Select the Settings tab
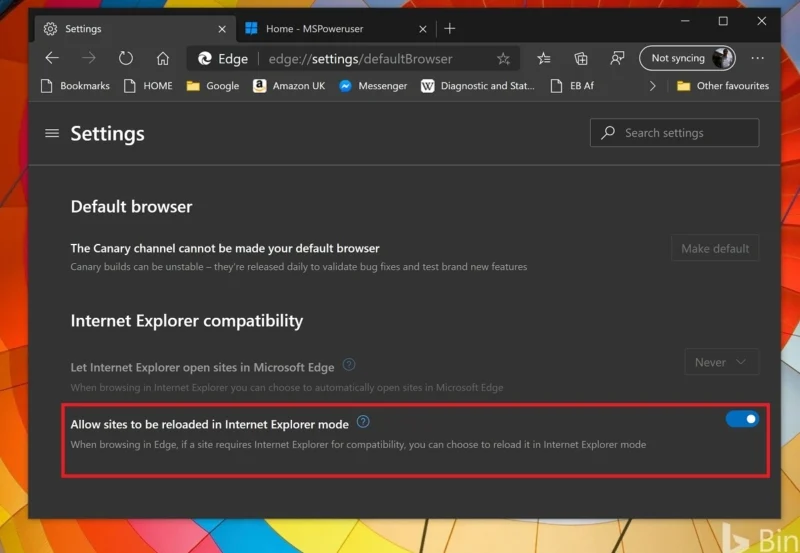This screenshot has width=800, height=553. click(x=132, y=29)
